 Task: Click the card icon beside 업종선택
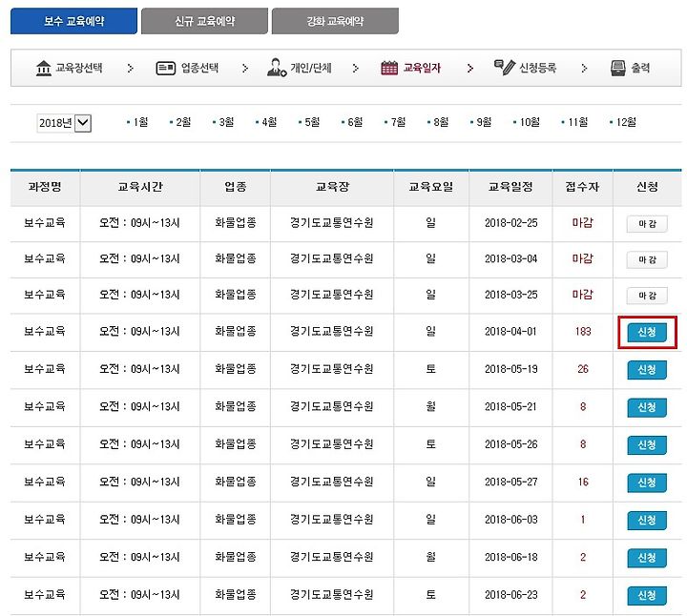(x=166, y=69)
